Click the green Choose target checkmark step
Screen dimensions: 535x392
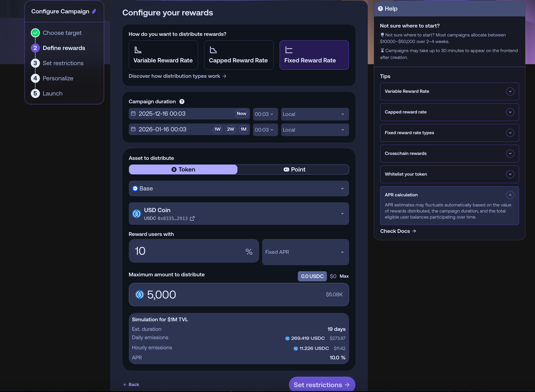(x=35, y=33)
